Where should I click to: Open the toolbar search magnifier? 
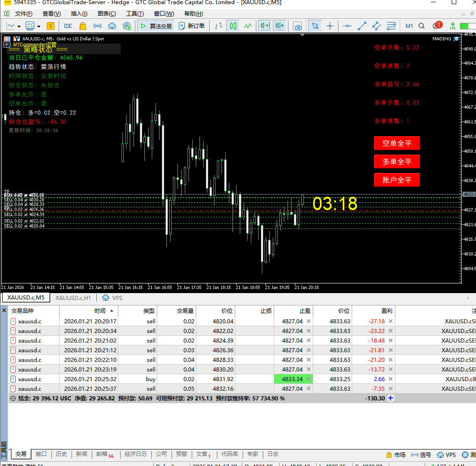point(422,26)
